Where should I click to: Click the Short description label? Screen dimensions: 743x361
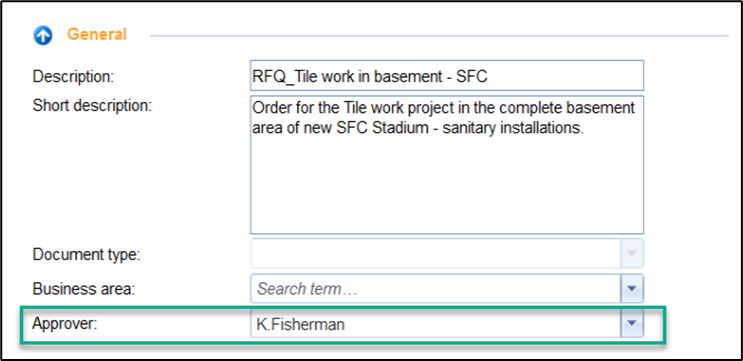pos(92,106)
